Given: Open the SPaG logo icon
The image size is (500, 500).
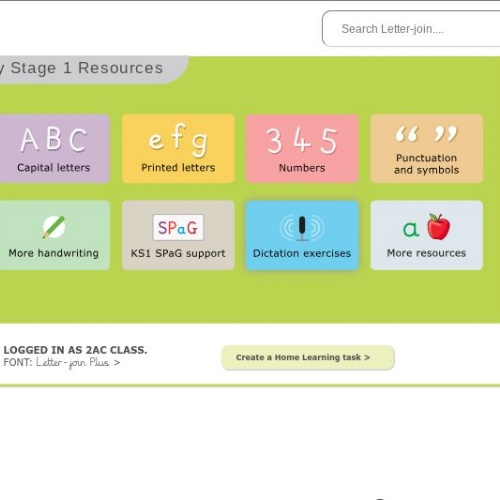Looking at the screenshot, I should pos(178,227).
